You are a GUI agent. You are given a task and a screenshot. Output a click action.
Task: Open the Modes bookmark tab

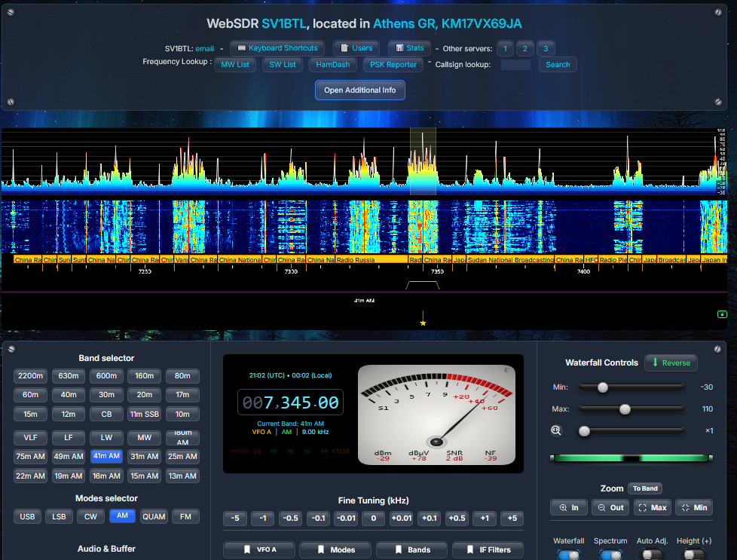335,549
